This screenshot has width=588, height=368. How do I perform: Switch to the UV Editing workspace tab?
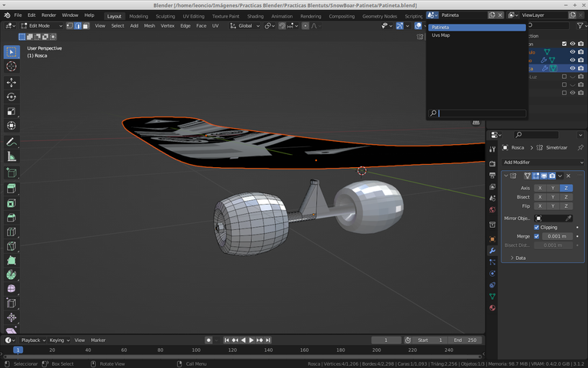point(193,15)
